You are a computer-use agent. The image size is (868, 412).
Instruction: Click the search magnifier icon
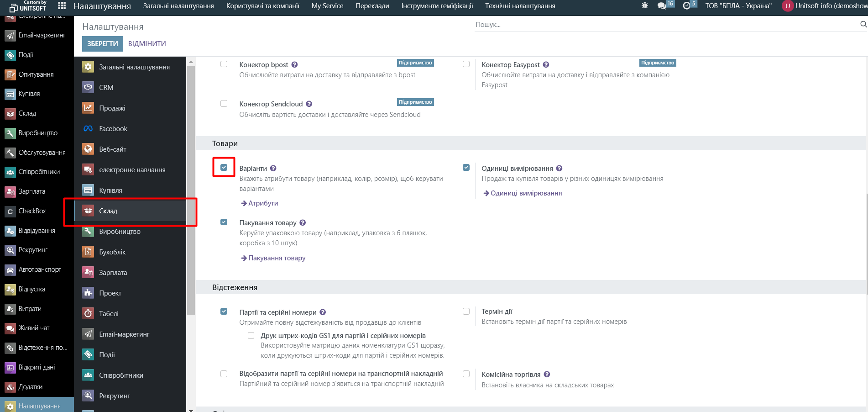[x=863, y=24]
